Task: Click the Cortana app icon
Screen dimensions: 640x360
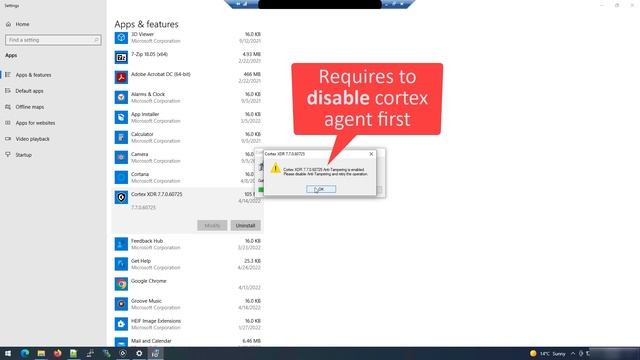Action: click(x=121, y=178)
